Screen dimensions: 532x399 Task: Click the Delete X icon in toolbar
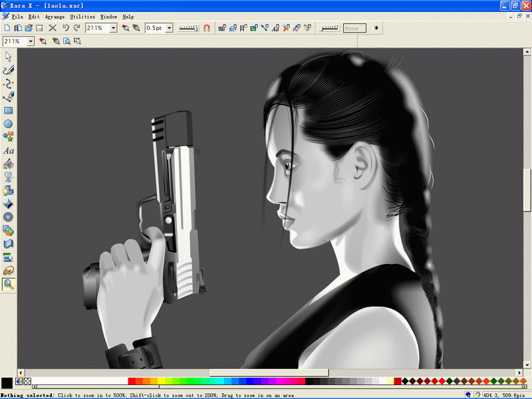point(53,28)
